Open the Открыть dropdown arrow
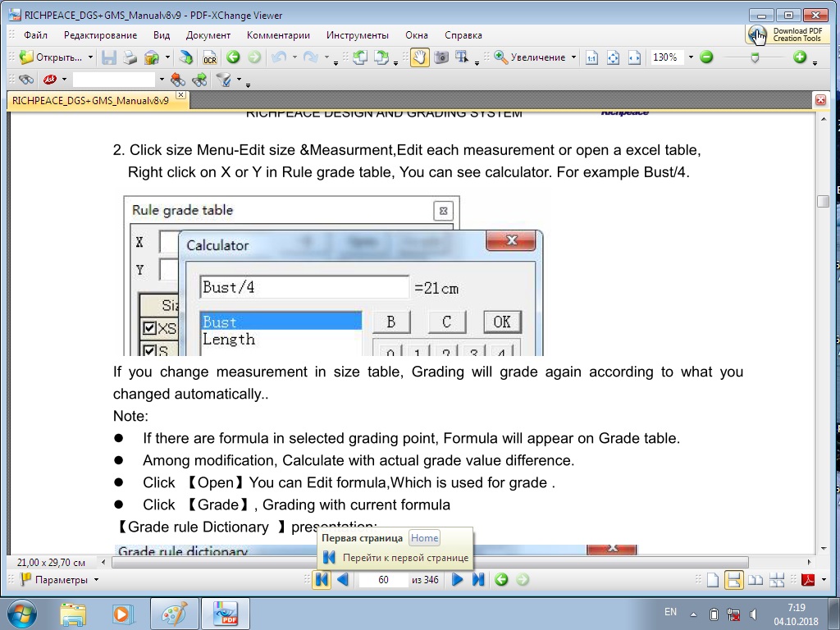 90,57
